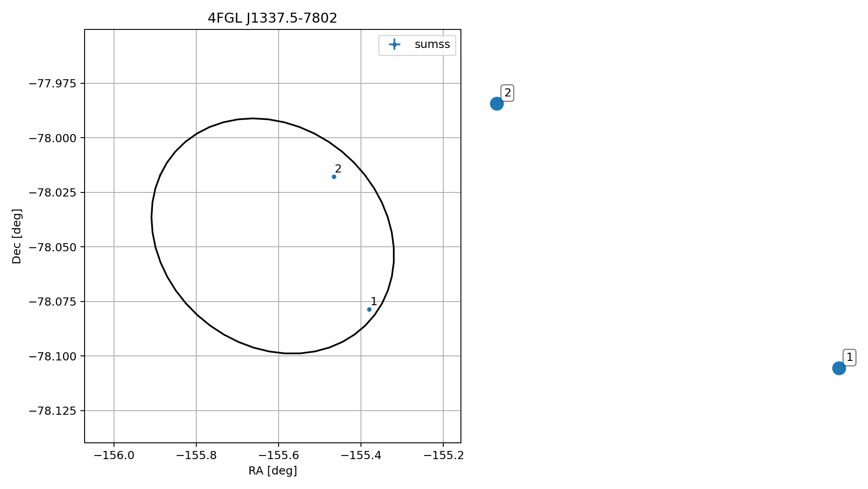
Task: Click the −77.975 y-axis tick label
Action: click(x=53, y=83)
